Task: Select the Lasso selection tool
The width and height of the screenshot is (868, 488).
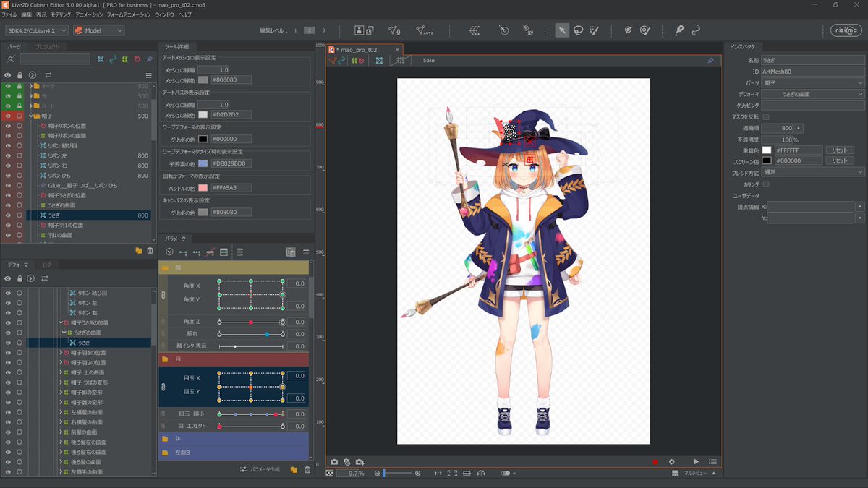Action: 579,30
